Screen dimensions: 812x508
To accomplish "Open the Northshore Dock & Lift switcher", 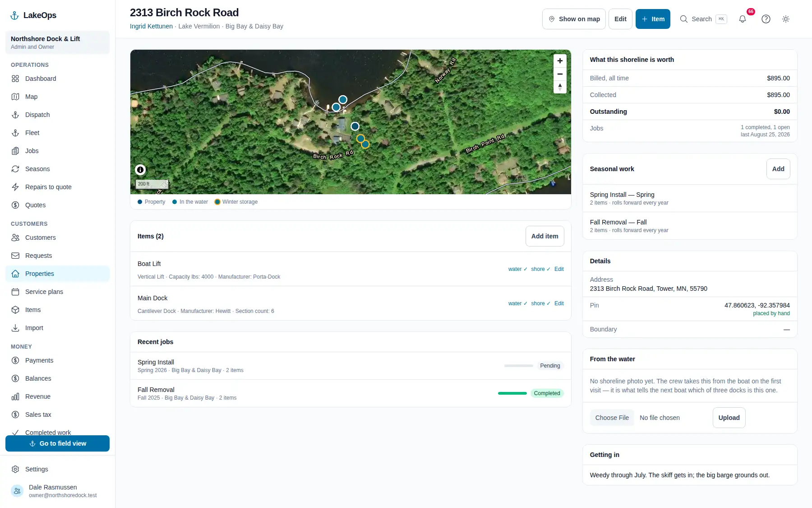I will pyautogui.click(x=57, y=42).
